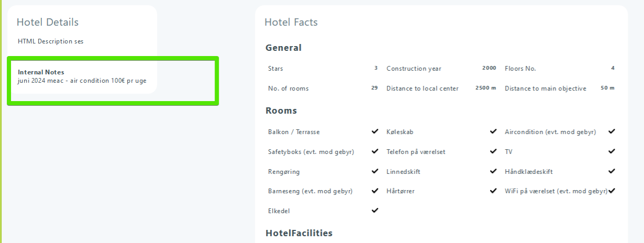
Task: Click the TV checkmark icon
Action: tap(612, 151)
